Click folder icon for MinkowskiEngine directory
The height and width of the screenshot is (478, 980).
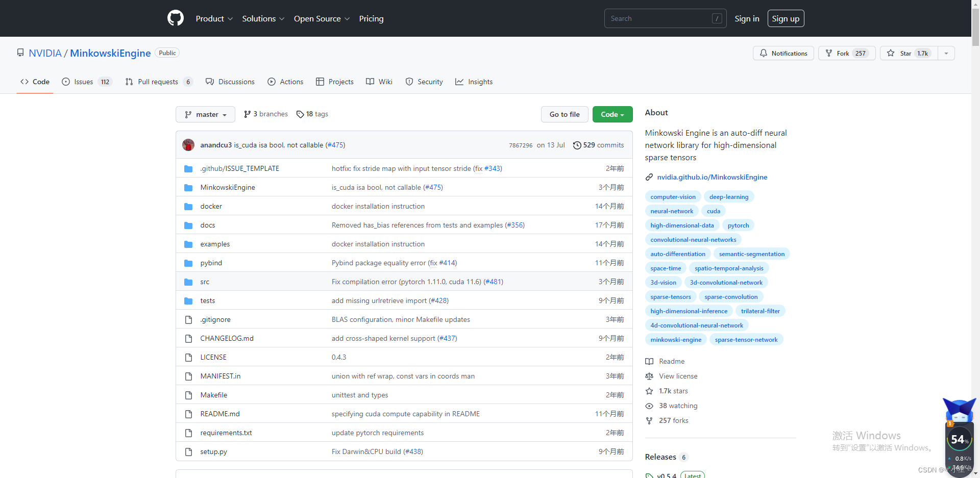(x=188, y=187)
